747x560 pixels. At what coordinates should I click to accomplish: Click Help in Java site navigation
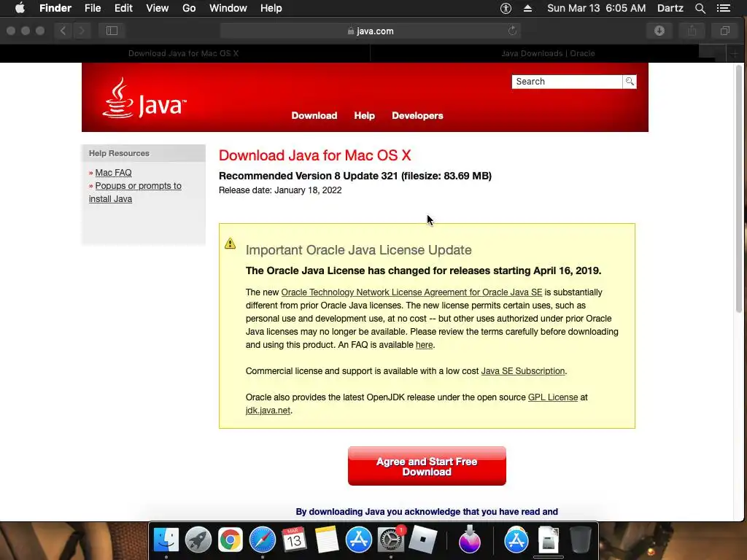pos(365,116)
